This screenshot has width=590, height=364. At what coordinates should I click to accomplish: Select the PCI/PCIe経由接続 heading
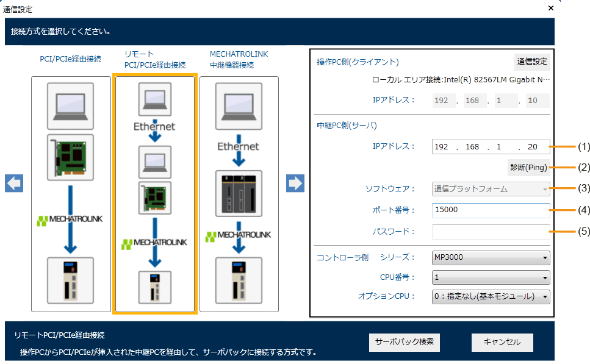71,59
